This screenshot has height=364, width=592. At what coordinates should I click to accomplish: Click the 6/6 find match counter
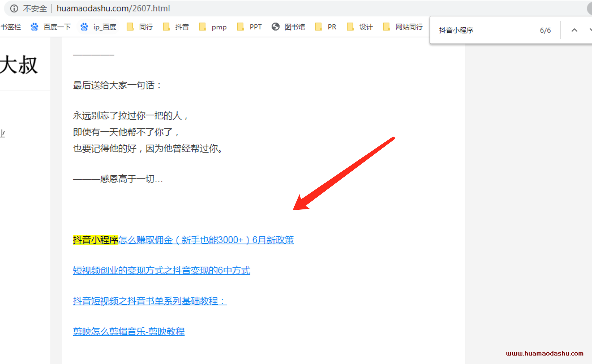pos(545,30)
